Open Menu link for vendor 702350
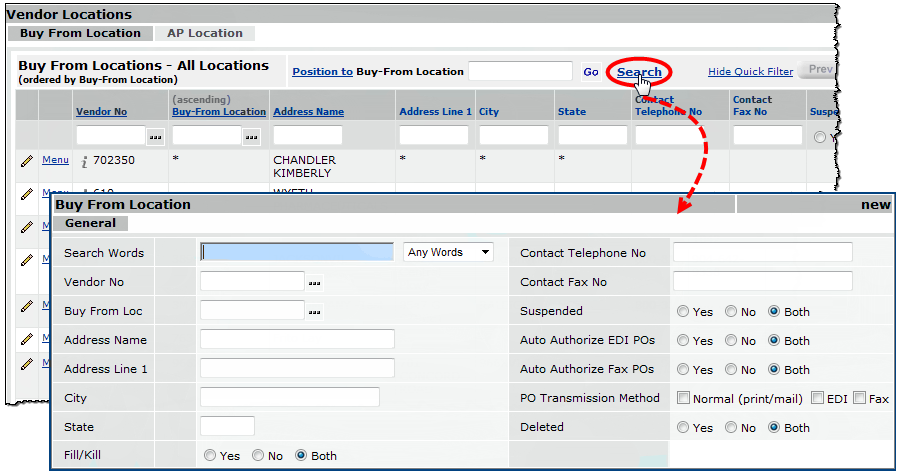The image size is (899, 474). pos(55,160)
